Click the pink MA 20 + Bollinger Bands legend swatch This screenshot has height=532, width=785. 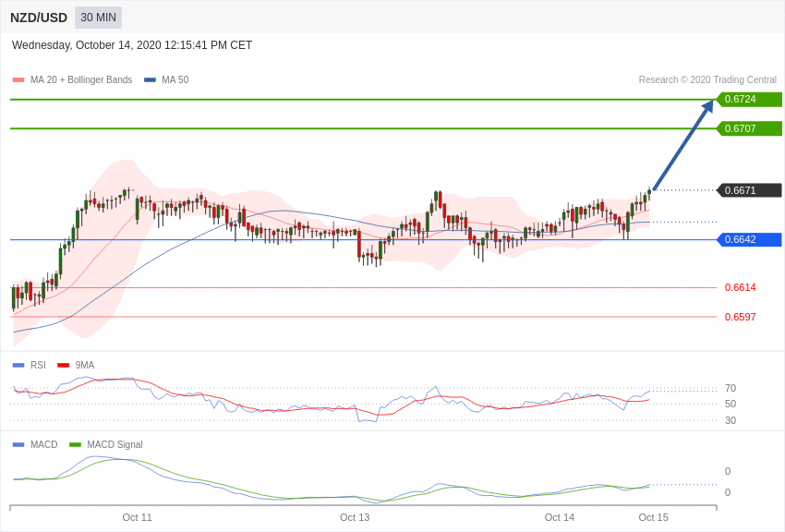18,80
